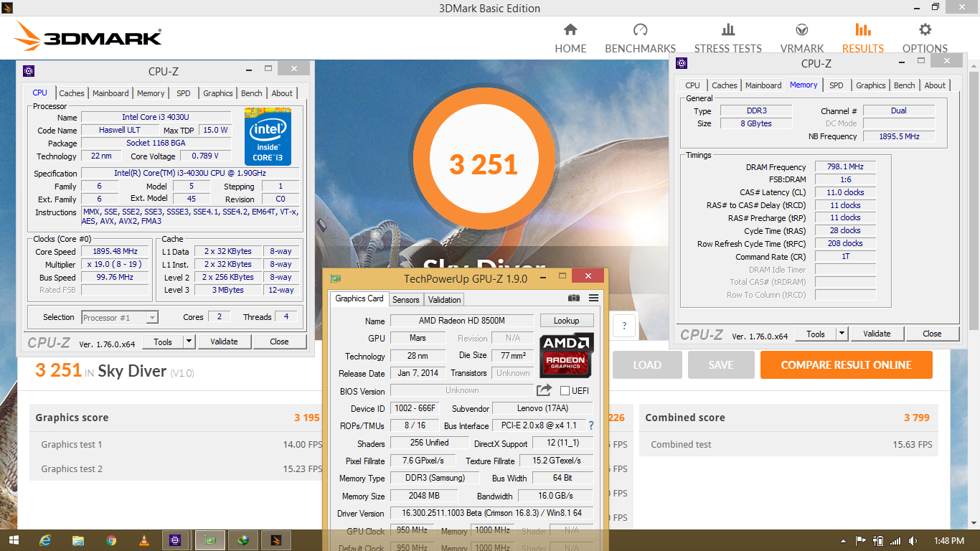Screen dimensions: 980x551
Task: Click the BIOS share/export icon in GPU-Z
Action: pyautogui.click(x=545, y=390)
